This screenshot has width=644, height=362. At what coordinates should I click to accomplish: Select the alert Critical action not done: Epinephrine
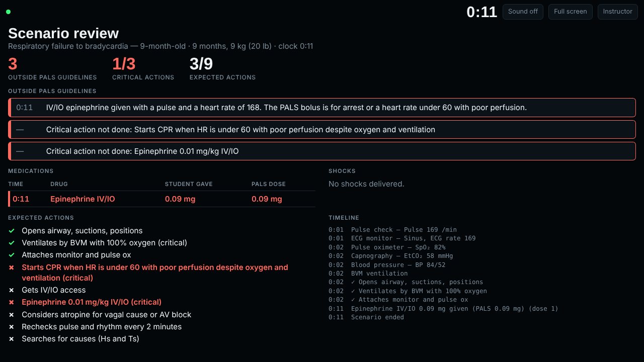(x=322, y=151)
